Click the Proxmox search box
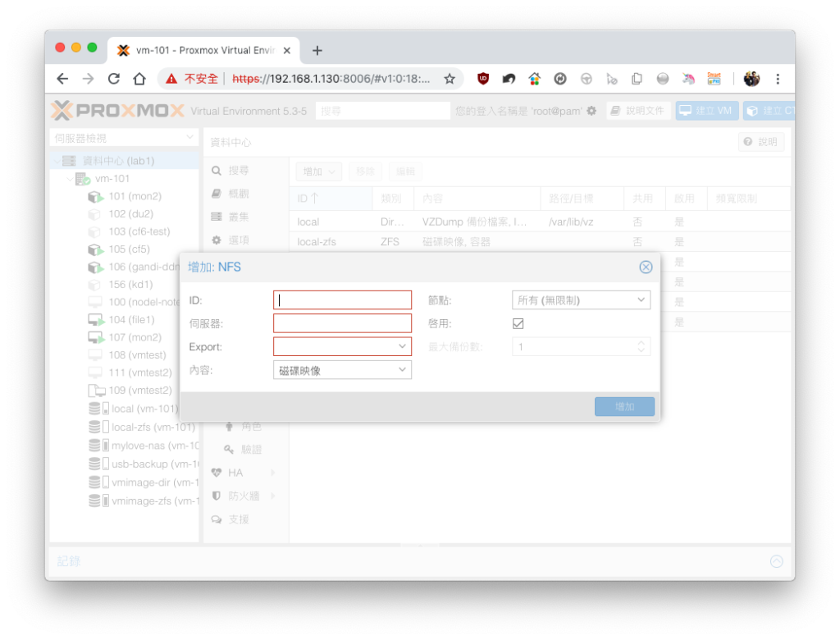Screen dimensions: 840x640 [x=382, y=111]
